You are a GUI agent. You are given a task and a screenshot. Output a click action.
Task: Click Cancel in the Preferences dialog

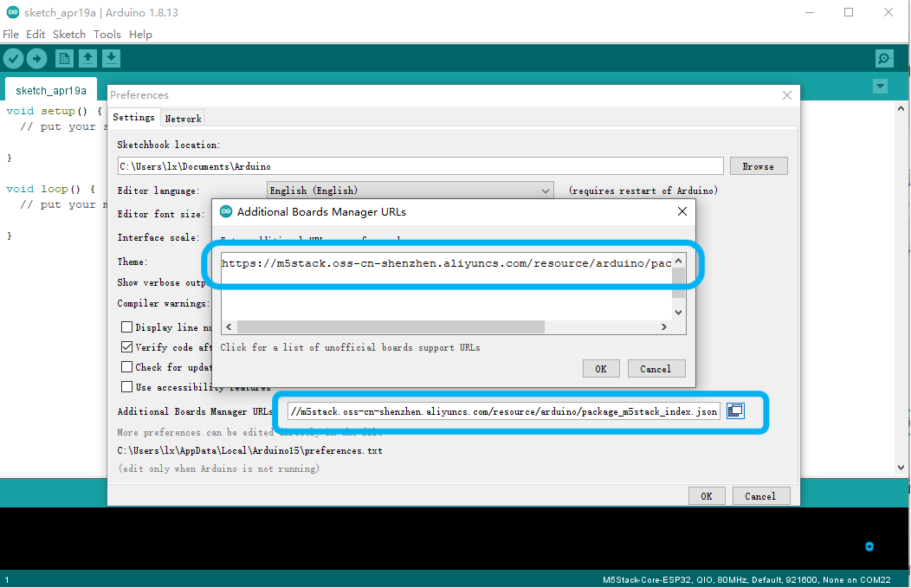[760, 496]
